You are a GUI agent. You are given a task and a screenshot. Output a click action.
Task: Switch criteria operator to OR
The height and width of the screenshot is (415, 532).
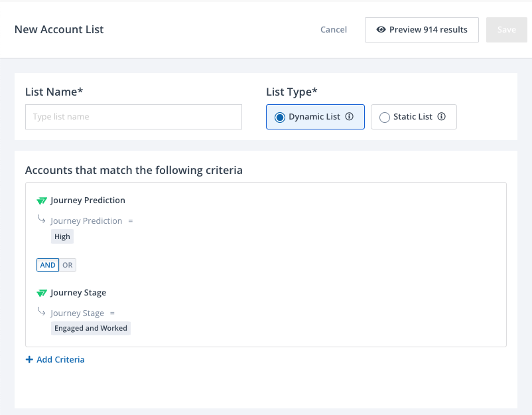point(68,265)
